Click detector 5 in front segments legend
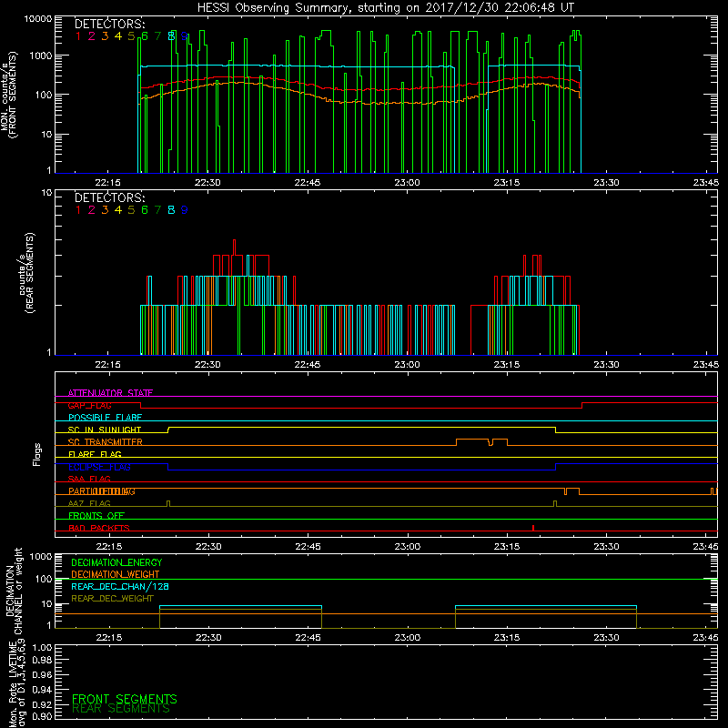Screen dimensions: 728x728 [131, 36]
